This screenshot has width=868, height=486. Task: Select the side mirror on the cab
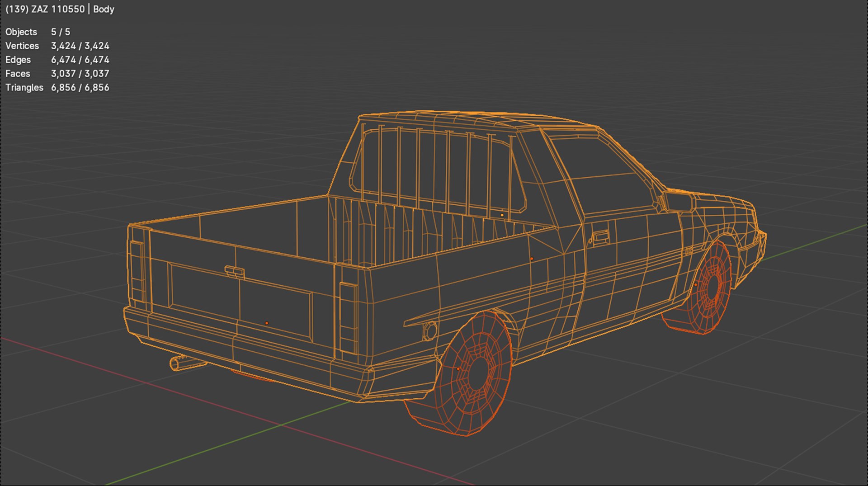click(x=677, y=202)
